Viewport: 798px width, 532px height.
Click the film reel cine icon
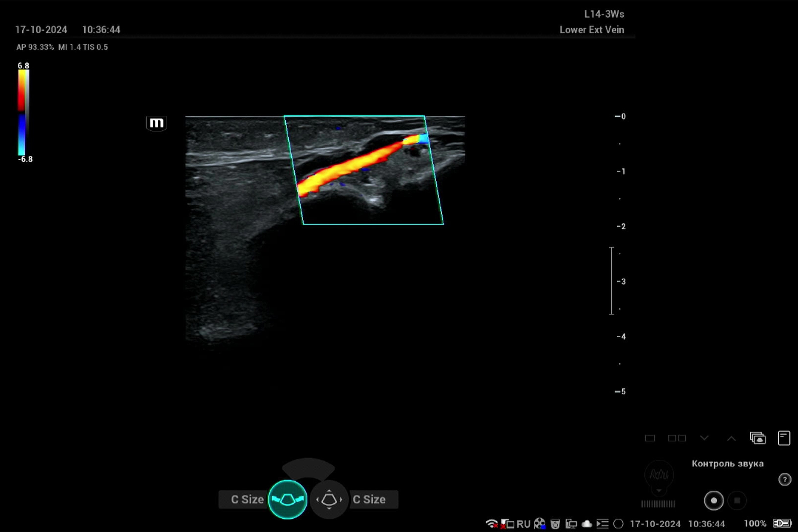tap(539, 523)
